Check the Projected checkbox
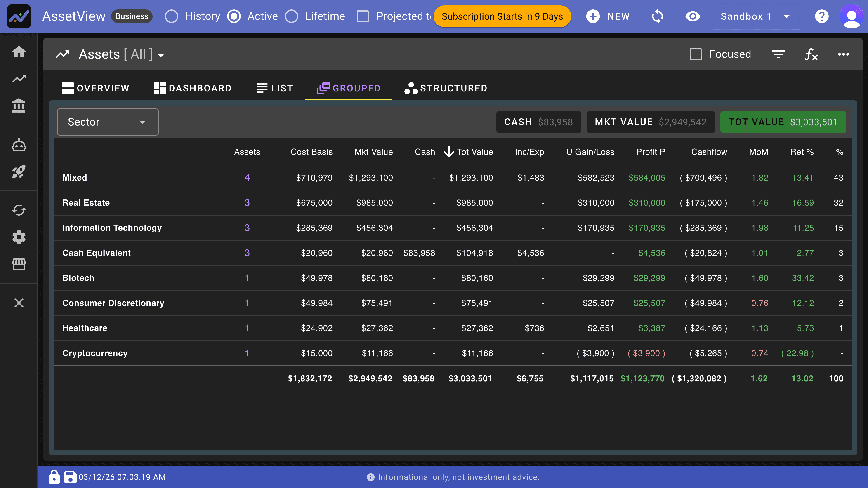This screenshot has width=868, height=488. [363, 16]
